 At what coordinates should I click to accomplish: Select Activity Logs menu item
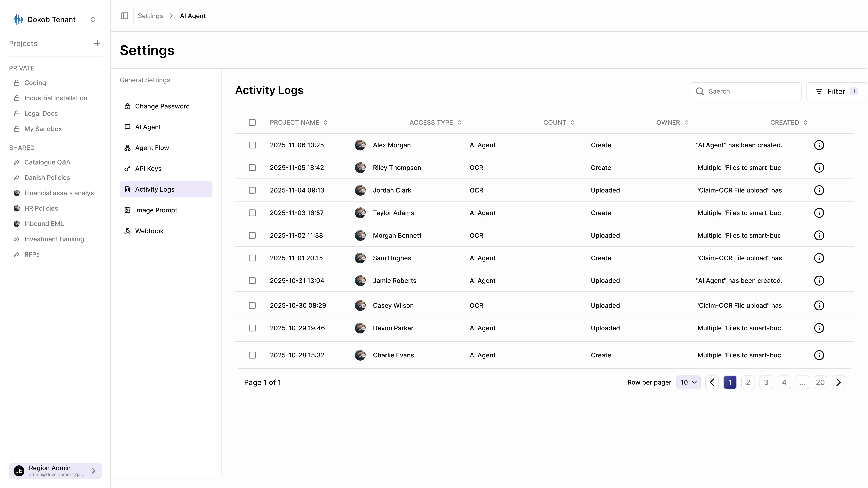point(166,189)
